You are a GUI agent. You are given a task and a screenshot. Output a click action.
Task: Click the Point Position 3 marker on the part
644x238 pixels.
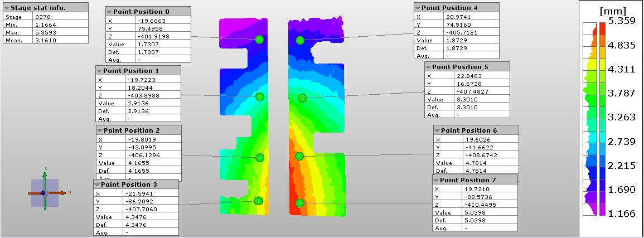258,201
